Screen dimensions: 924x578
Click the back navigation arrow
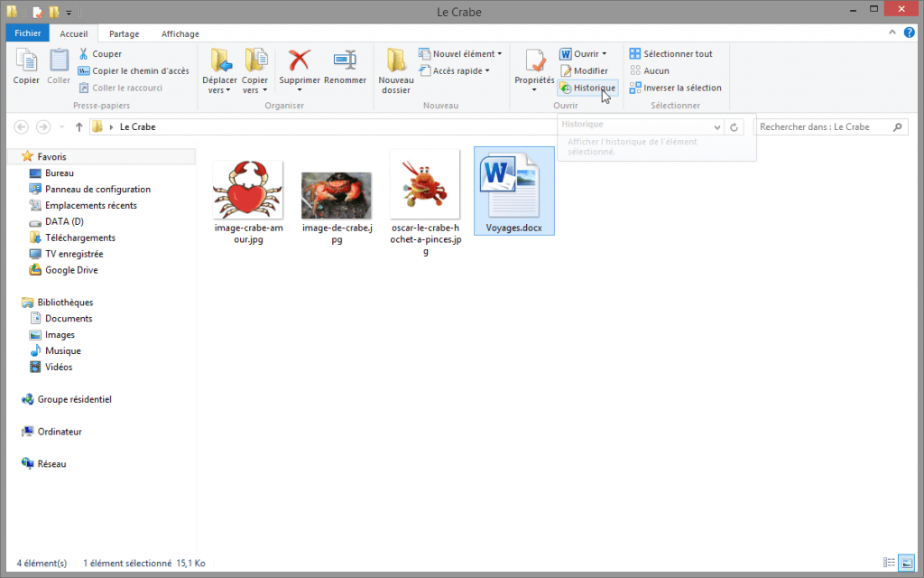click(x=22, y=126)
